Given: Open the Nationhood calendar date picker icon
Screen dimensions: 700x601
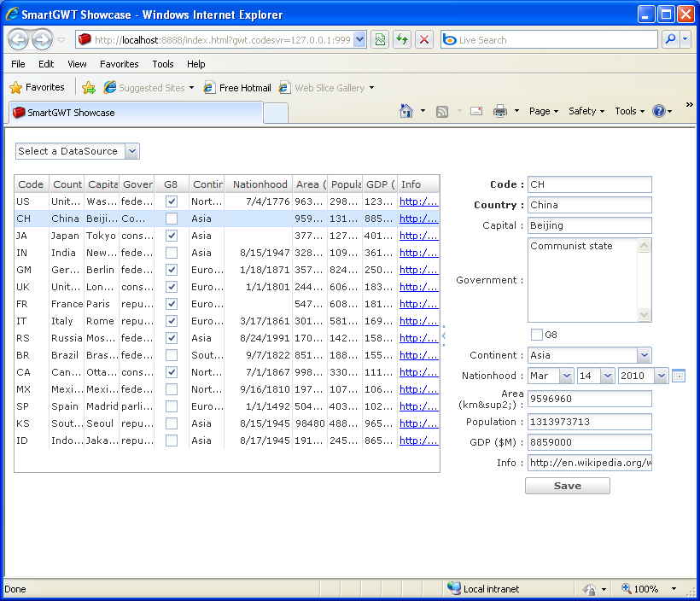Looking at the screenshot, I should point(678,376).
